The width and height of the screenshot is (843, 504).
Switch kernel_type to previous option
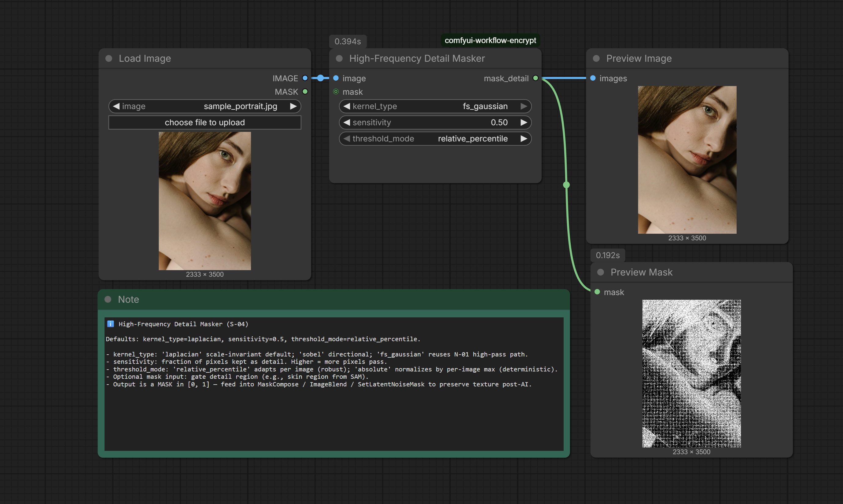coord(347,106)
